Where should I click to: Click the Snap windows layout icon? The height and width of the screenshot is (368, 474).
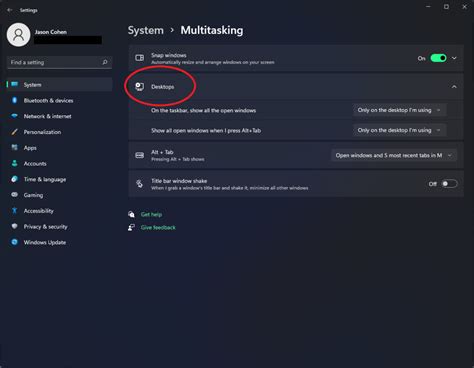pos(140,58)
